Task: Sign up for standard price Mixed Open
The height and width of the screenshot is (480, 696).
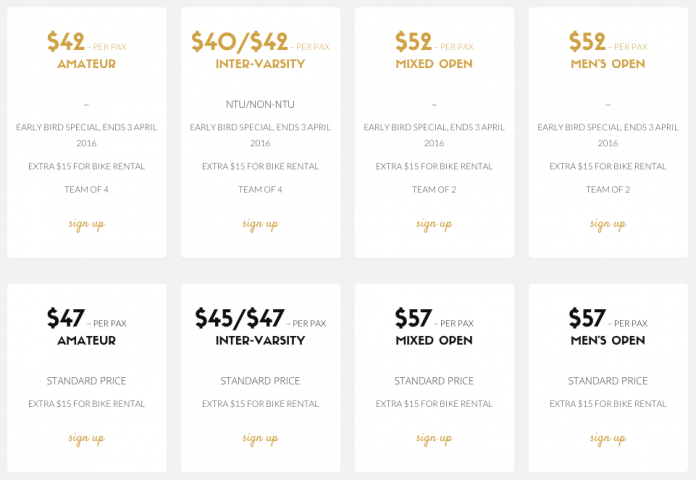Action: (x=434, y=439)
